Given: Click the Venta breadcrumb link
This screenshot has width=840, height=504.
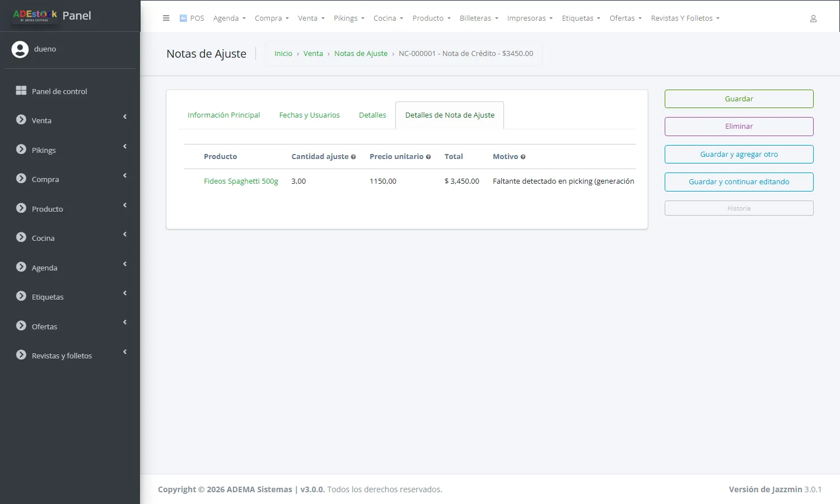Looking at the screenshot, I should pos(313,54).
